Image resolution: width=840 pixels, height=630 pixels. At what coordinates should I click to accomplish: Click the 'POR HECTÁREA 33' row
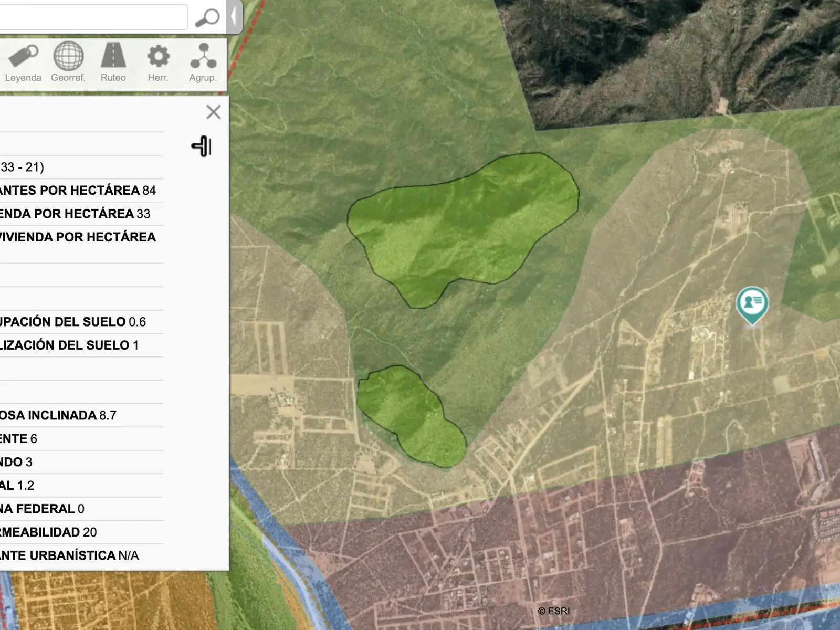(81, 214)
